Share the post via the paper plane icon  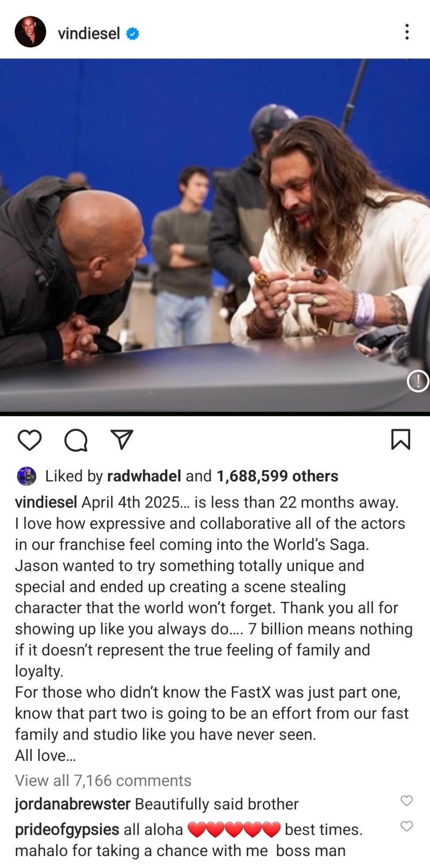coord(122,440)
